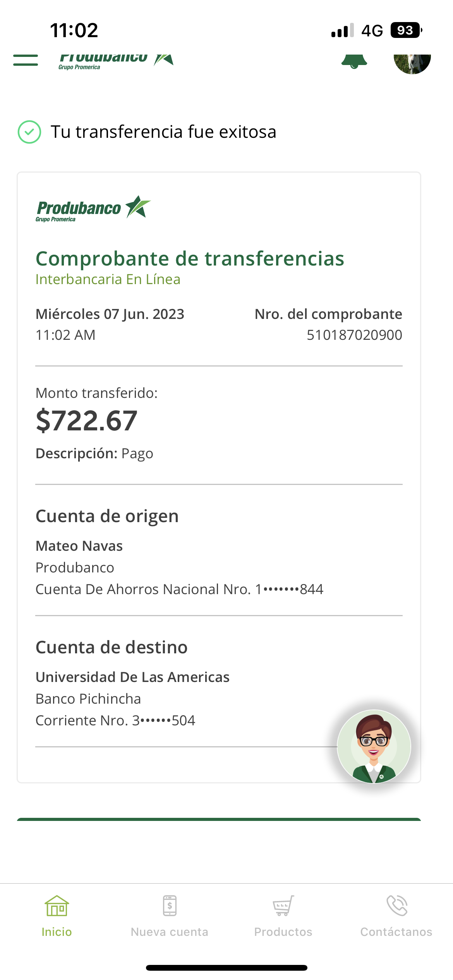Tap the transferred amount $722.67
Screen dimensions: 453x980
[x=87, y=421]
